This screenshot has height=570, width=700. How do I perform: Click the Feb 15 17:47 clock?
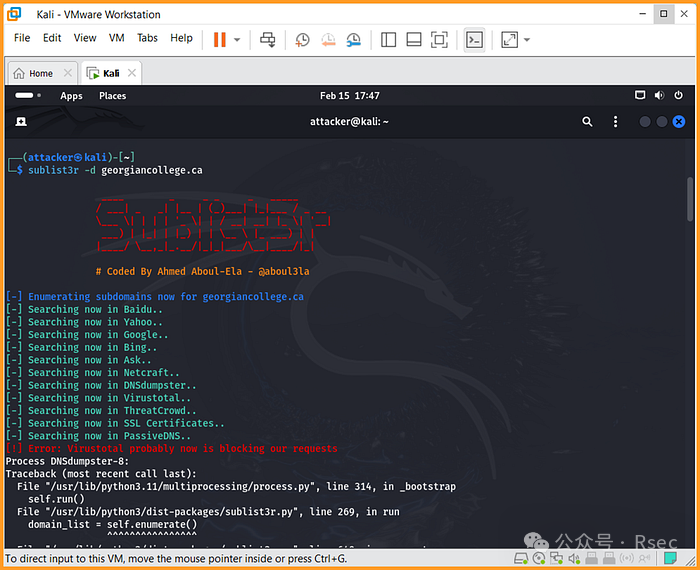coord(349,96)
